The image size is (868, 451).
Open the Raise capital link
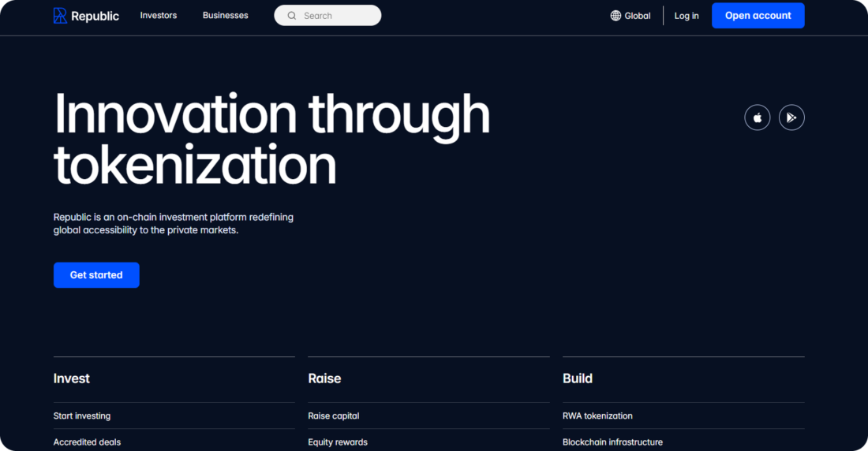coord(334,416)
